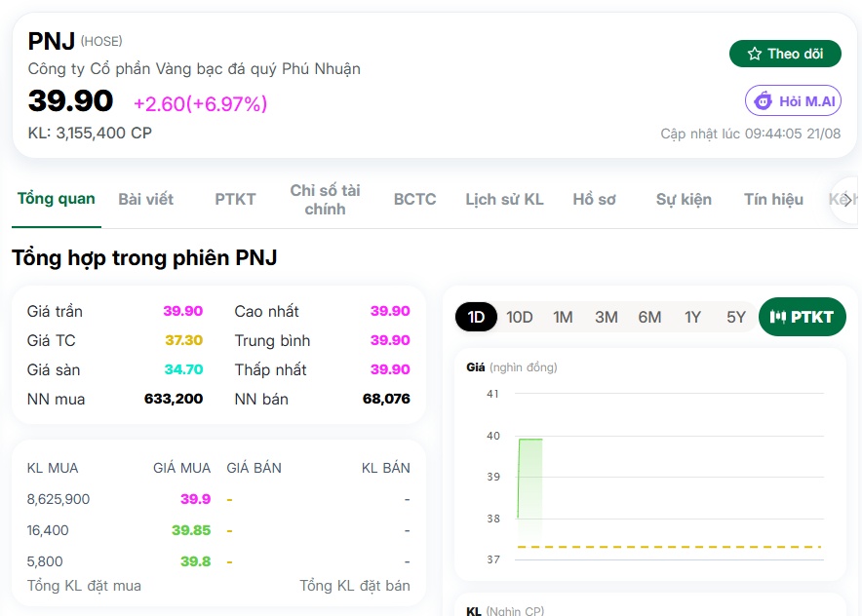Viewport: 862px width, 616px height.
Task: Click the buy price 39.9
Action: click(x=196, y=499)
